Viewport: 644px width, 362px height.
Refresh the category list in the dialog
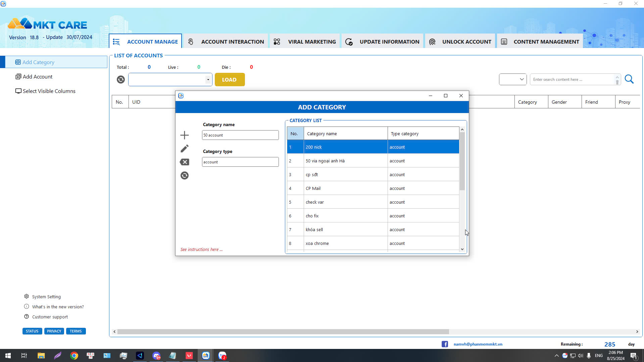(185, 175)
